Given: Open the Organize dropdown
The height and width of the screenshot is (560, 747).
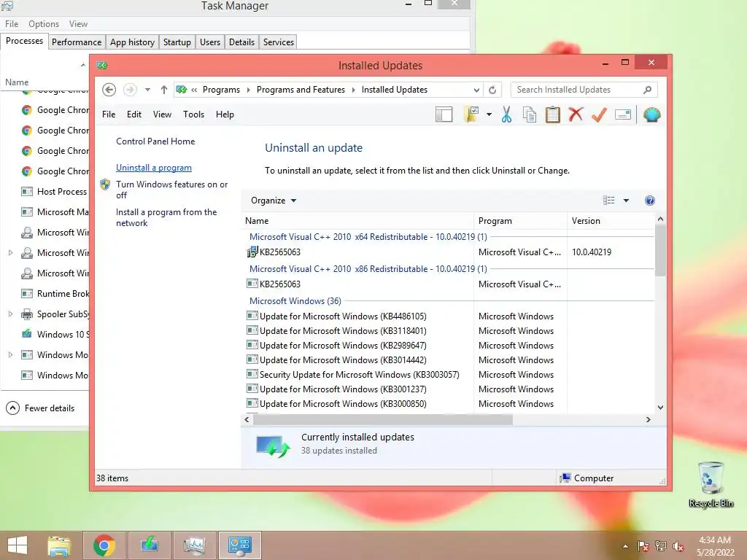Looking at the screenshot, I should [x=274, y=201].
